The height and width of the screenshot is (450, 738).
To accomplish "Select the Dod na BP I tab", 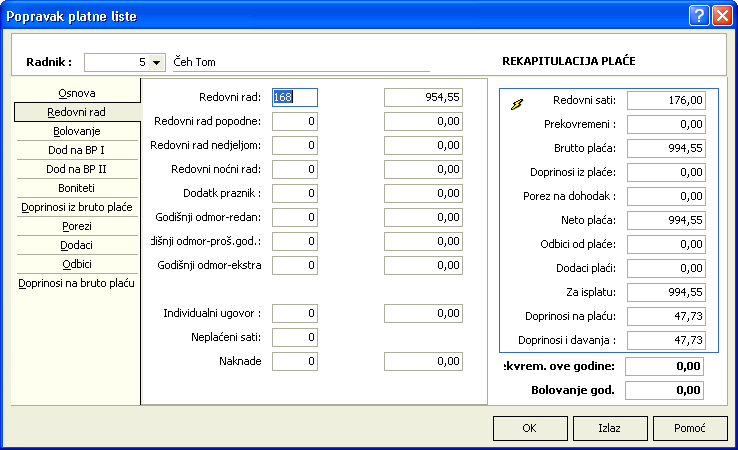I will (x=77, y=150).
